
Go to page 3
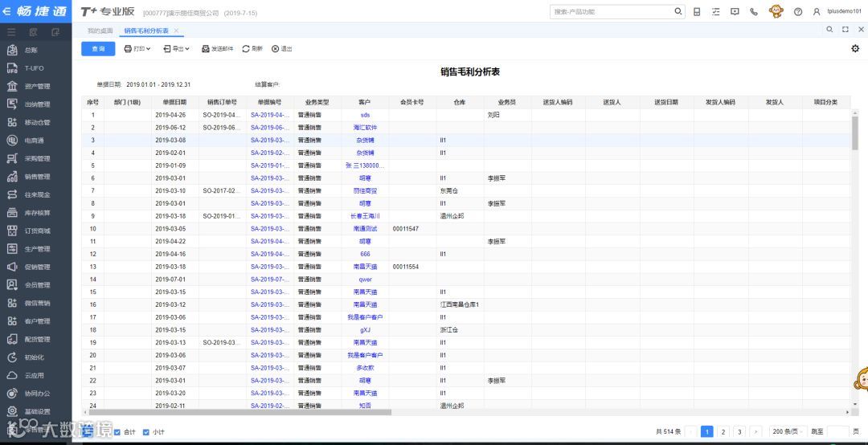point(739,431)
